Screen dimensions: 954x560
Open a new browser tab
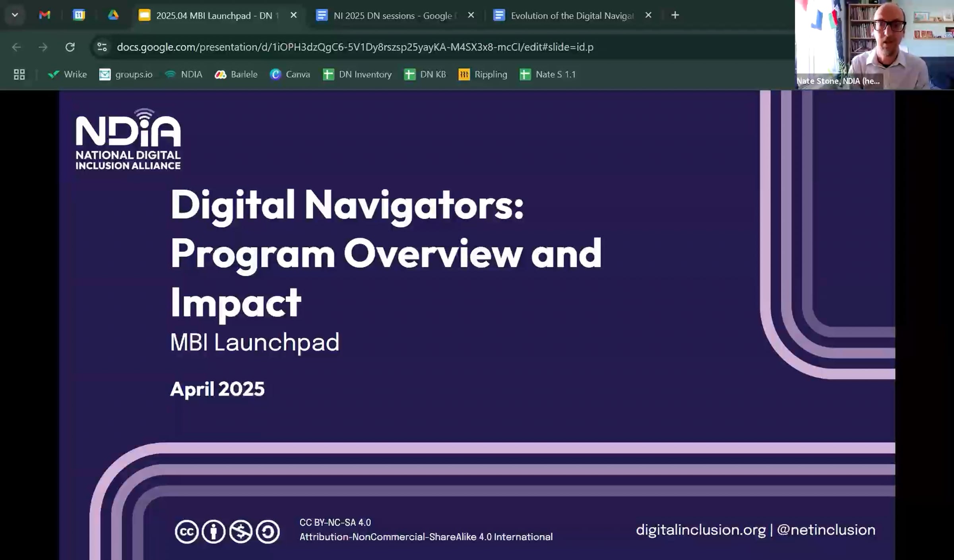(x=675, y=15)
